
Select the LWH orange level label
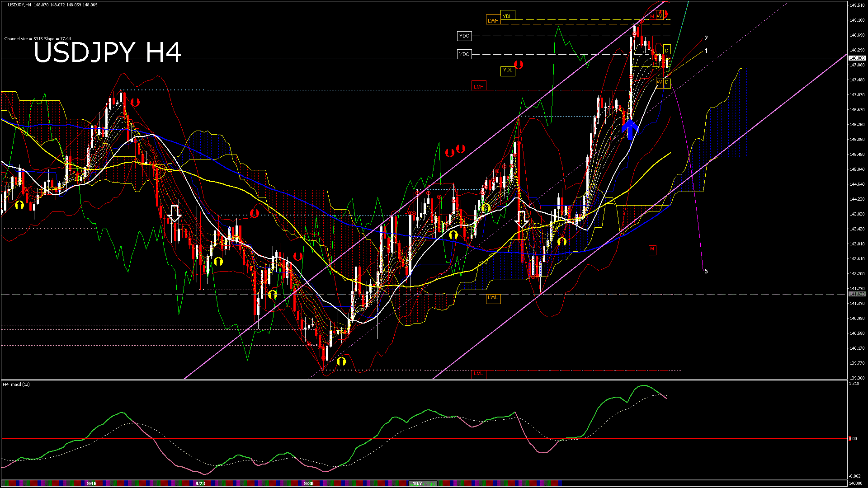493,21
